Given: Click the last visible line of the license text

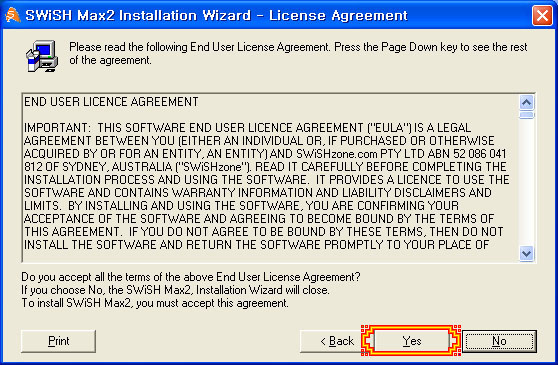Looking at the screenshot, I should [256, 245].
